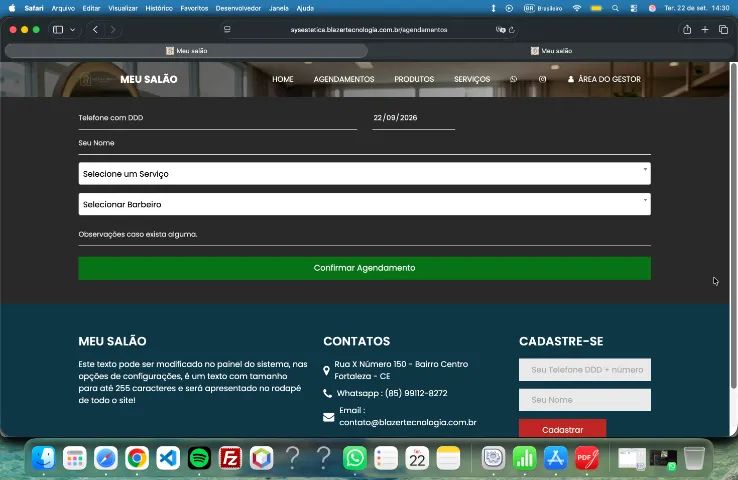The height and width of the screenshot is (480, 738).
Task: Open a new tab with plus icon
Action: coord(705,30)
